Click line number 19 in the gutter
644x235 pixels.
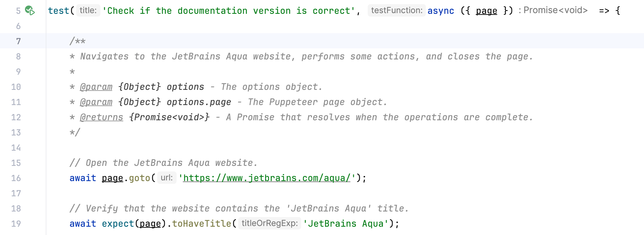16,224
